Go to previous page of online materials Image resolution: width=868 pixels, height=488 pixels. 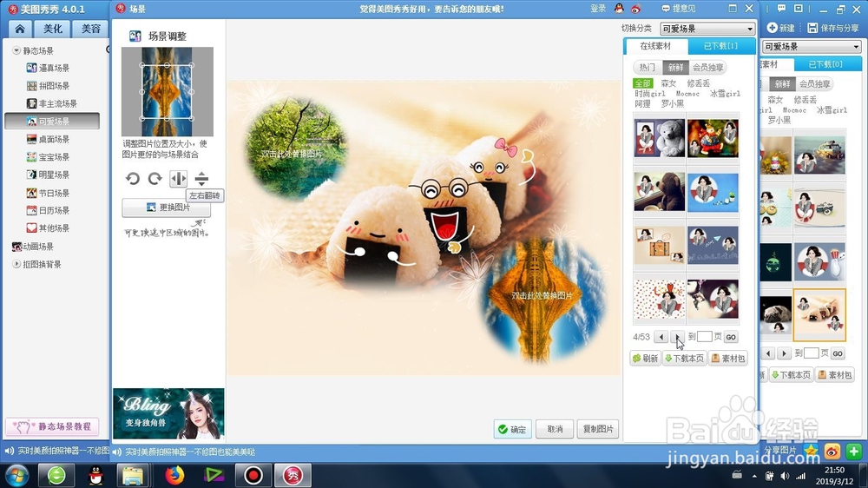[661, 337]
